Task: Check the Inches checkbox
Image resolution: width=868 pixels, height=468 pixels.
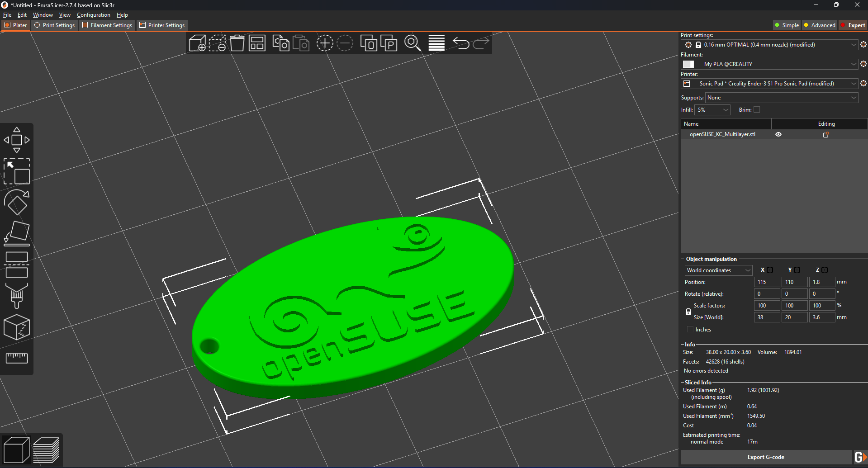Action: pyautogui.click(x=690, y=329)
